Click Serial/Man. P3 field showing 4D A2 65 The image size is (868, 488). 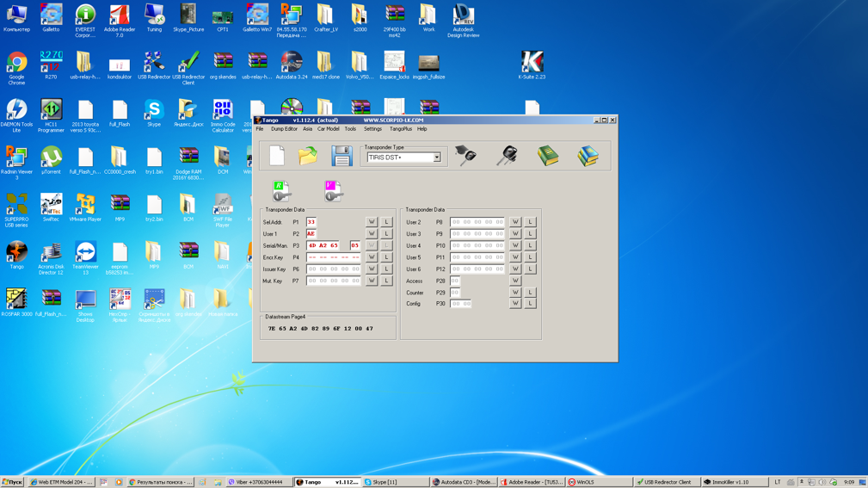[x=323, y=245]
